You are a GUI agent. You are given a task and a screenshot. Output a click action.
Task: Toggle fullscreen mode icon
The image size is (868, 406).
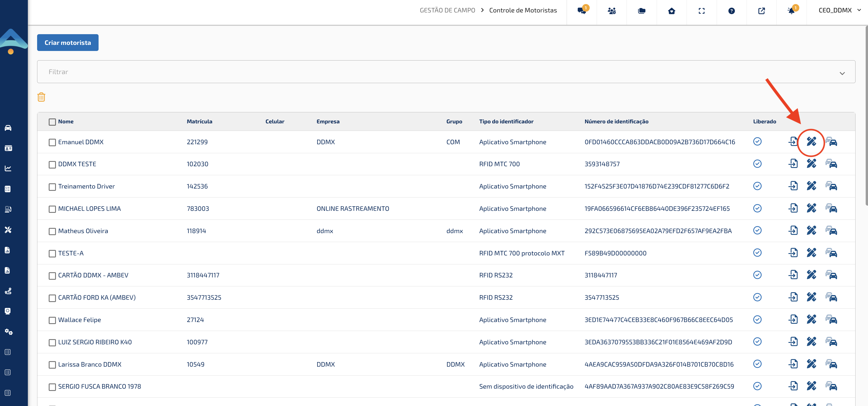pyautogui.click(x=702, y=11)
